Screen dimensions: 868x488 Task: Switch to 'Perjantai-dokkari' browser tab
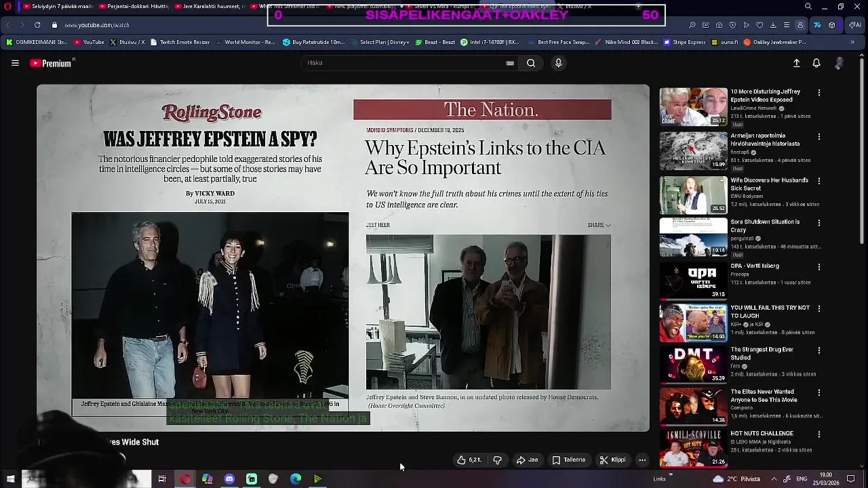[x=134, y=7]
